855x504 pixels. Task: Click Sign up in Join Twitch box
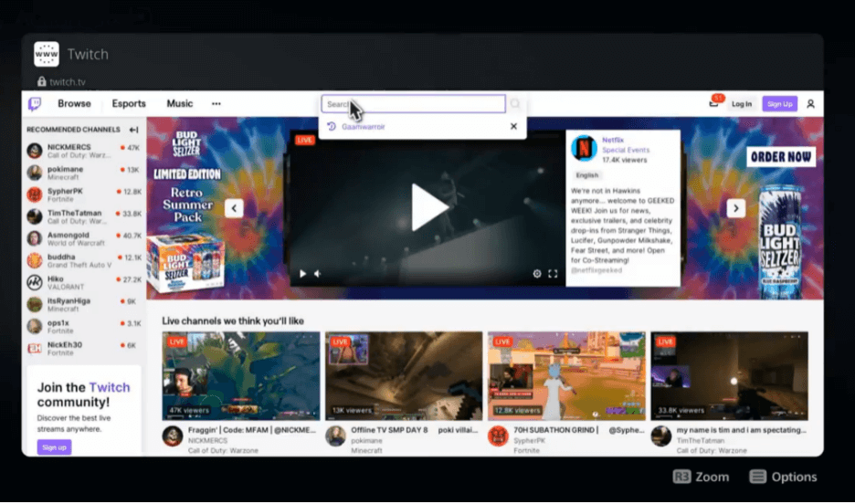click(x=54, y=447)
